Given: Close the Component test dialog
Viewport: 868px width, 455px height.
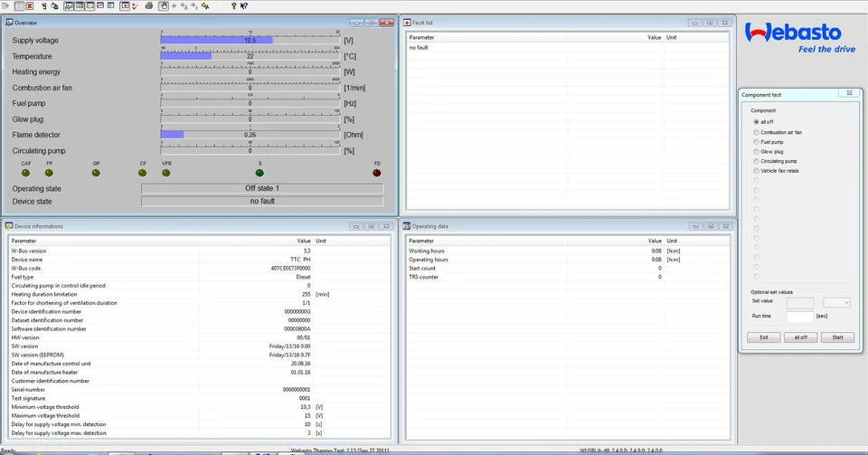Looking at the screenshot, I should (849, 93).
